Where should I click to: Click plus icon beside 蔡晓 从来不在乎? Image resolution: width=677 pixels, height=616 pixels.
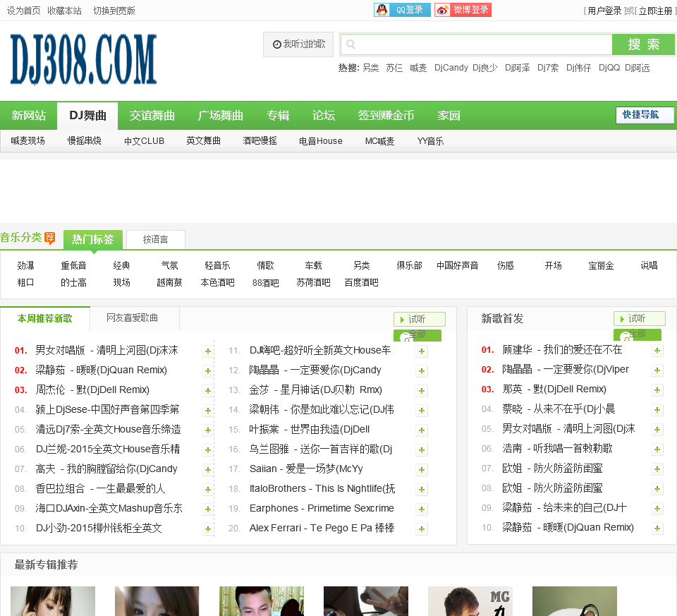[x=657, y=410]
